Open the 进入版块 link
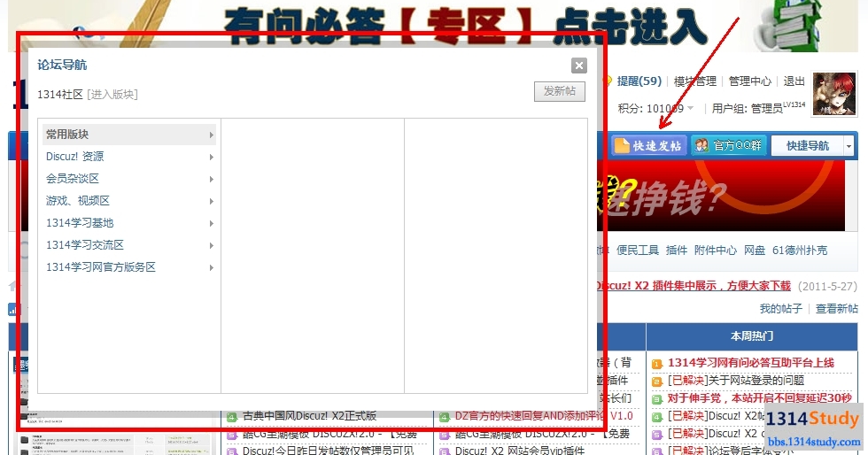The height and width of the screenshot is (455, 868). tap(112, 95)
